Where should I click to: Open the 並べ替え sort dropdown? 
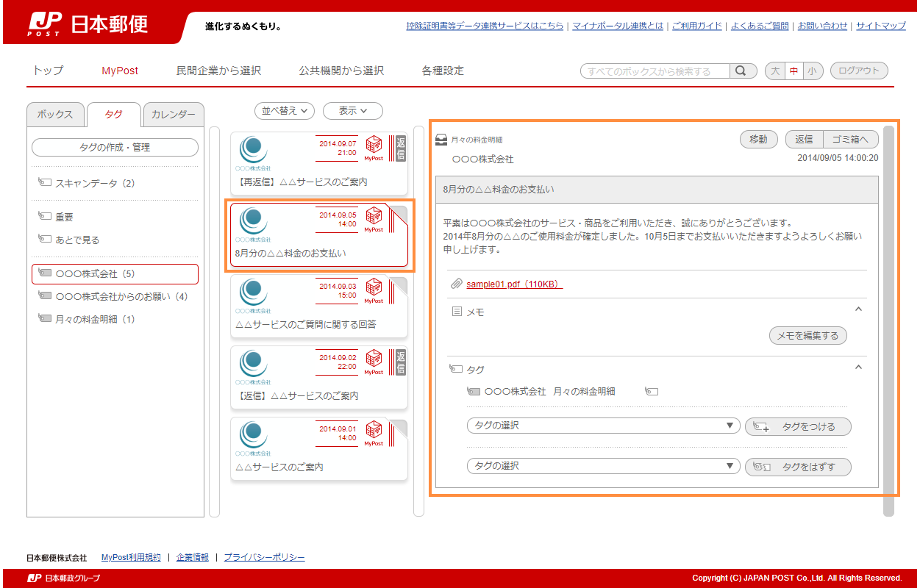(285, 110)
